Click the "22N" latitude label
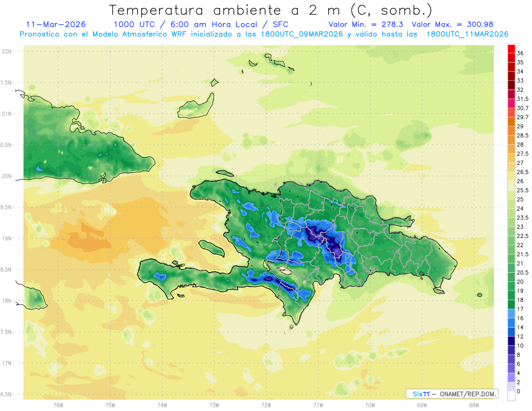Image resolution: width=532 pixels, height=411 pixels. (7, 51)
